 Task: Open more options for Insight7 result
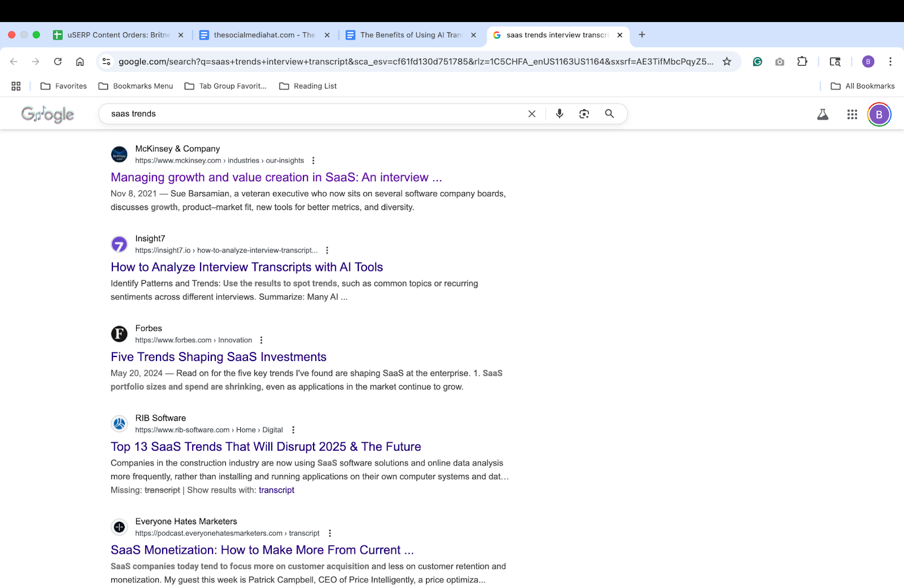click(327, 250)
